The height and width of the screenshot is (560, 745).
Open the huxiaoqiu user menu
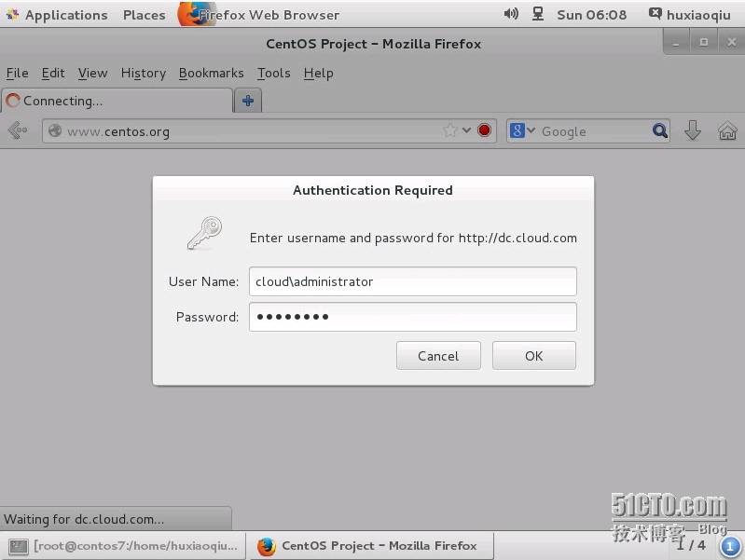click(689, 15)
